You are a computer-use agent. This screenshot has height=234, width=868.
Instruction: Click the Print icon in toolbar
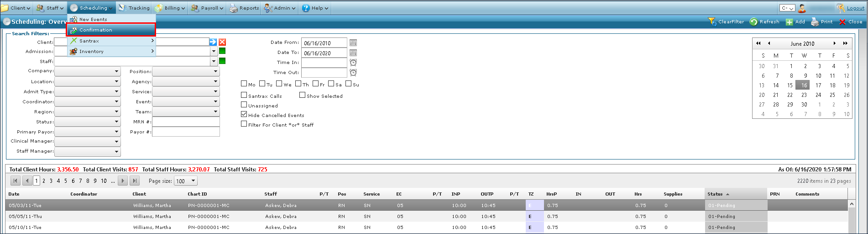815,21
